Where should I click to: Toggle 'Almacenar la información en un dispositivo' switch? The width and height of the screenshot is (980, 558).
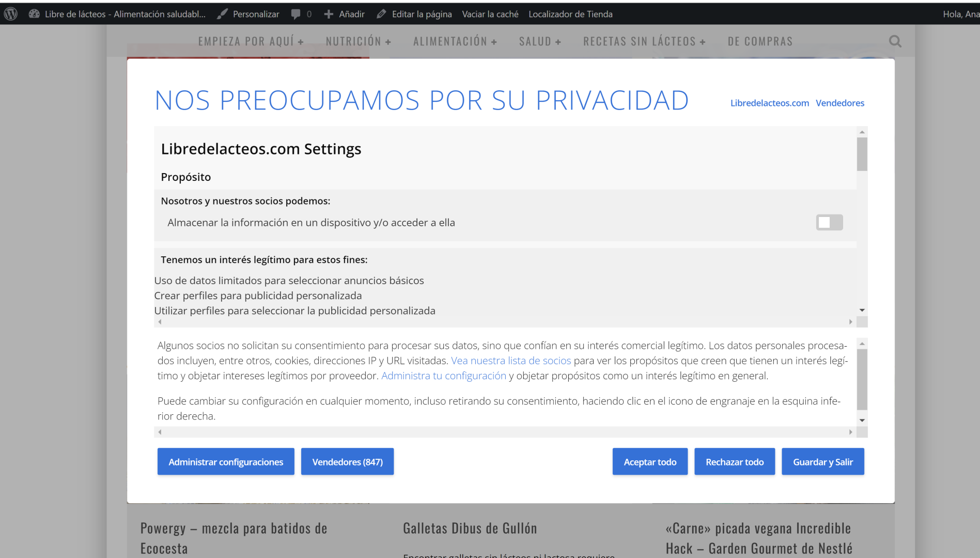pyautogui.click(x=829, y=222)
